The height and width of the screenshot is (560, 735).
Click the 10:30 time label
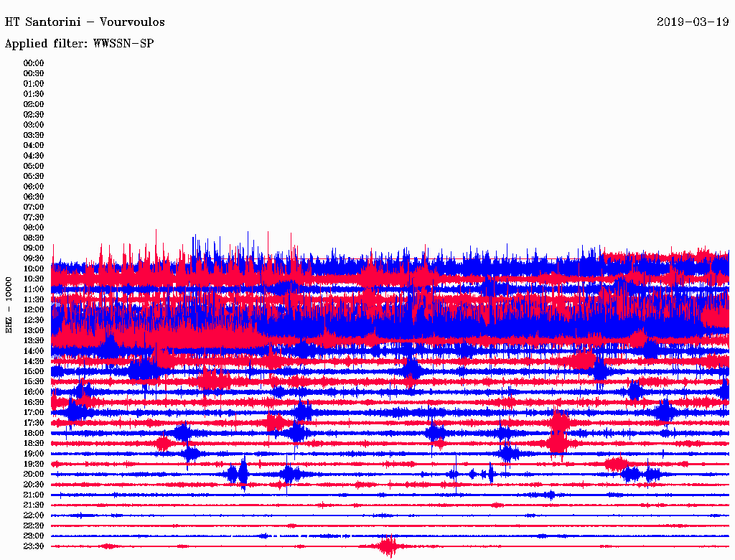coord(34,279)
